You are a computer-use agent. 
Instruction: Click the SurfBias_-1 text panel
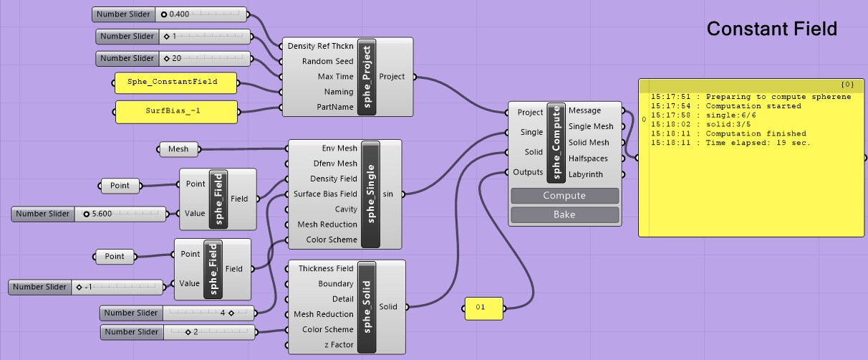tap(176, 112)
